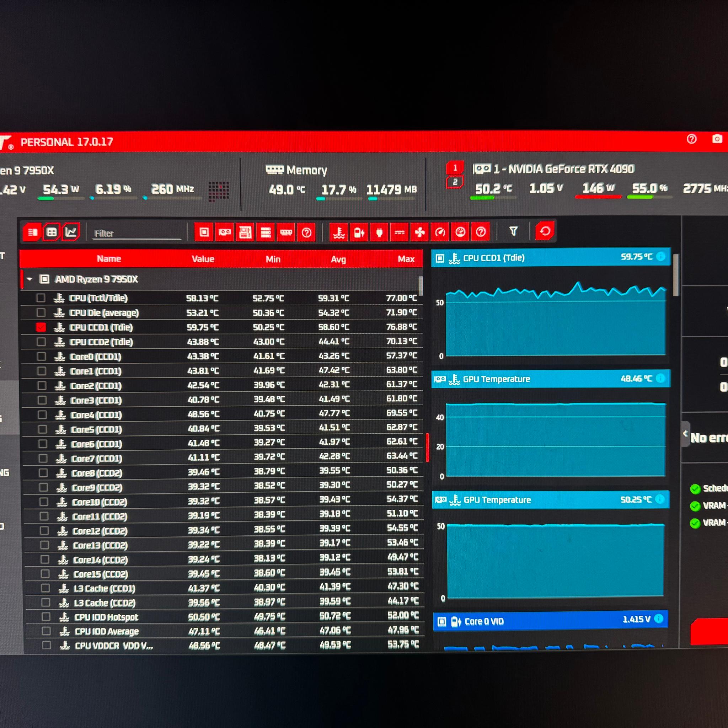Screen dimensions: 728x728
Task: Click the info icon on Core 0 VID graph
Action: (x=659, y=619)
